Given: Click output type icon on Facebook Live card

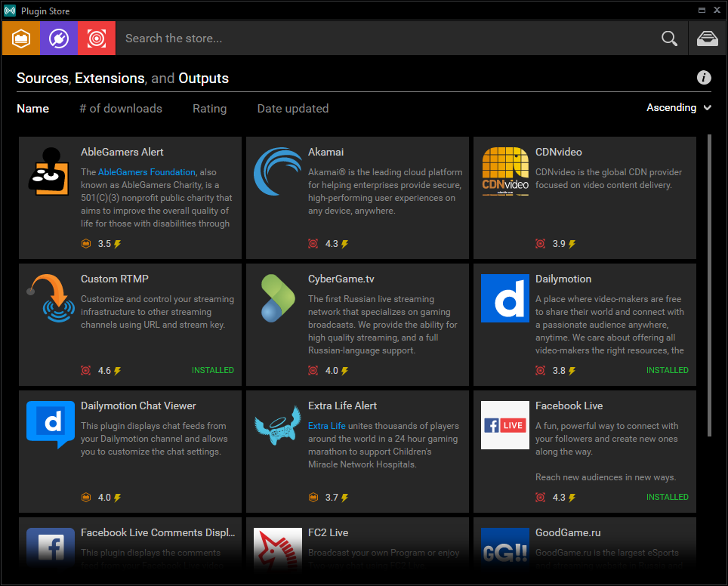Looking at the screenshot, I should pyautogui.click(x=541, y=497).
